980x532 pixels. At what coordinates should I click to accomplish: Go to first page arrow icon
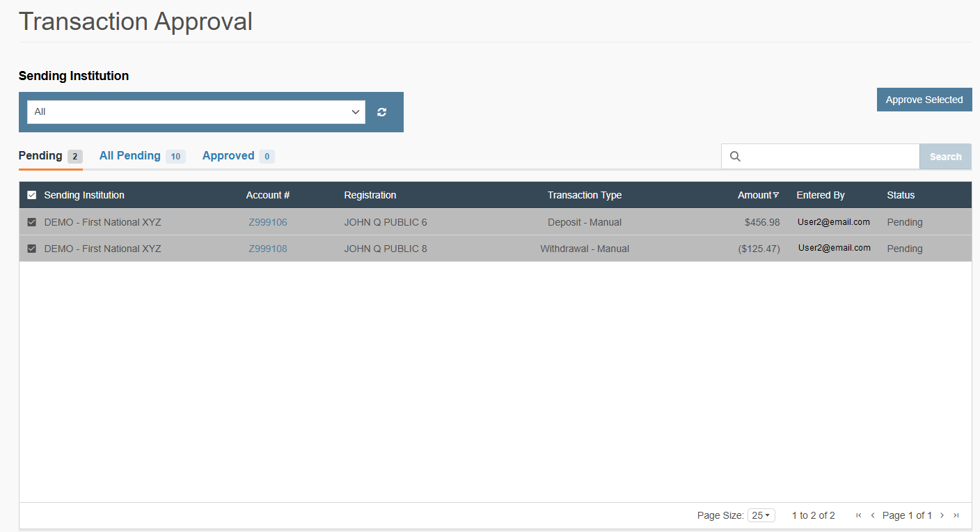(x=858, y=515)
